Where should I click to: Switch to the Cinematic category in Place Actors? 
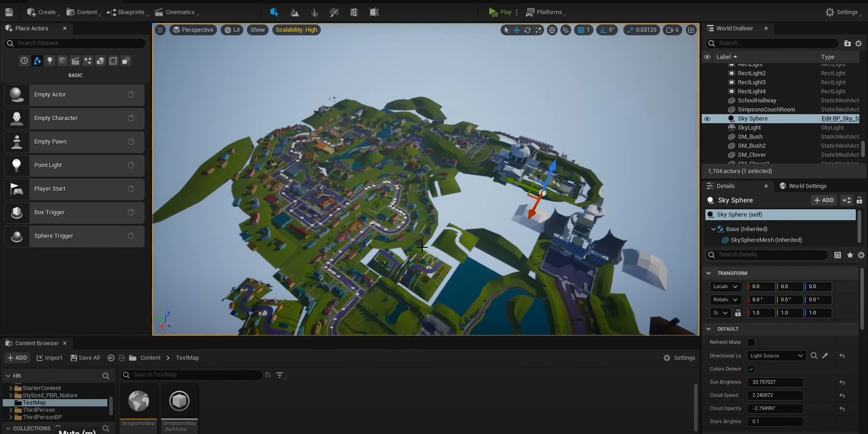tap(75, 61)
